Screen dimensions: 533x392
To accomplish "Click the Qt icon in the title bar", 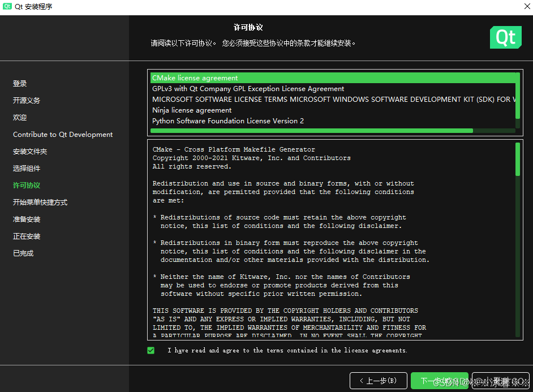I will [7, 6].
